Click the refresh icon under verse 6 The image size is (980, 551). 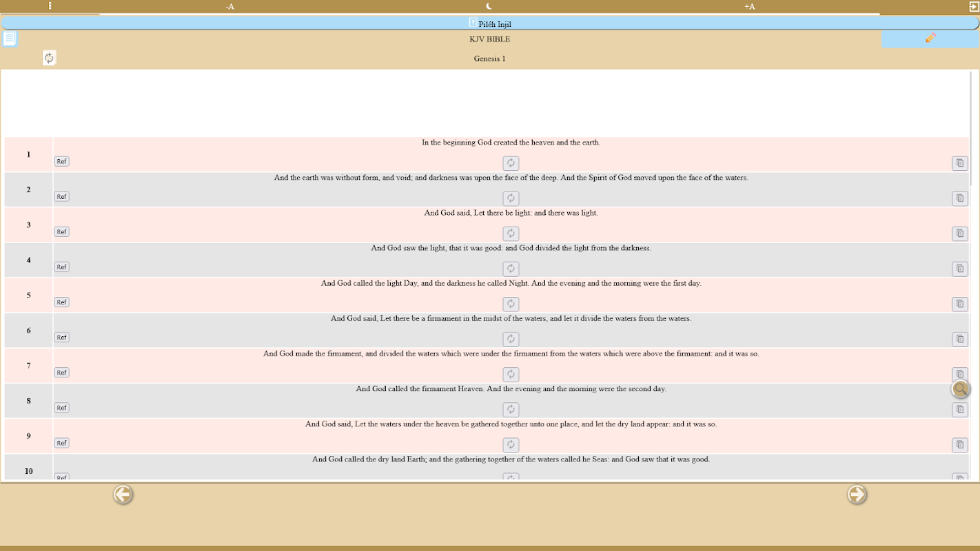pyautogui.click(x=511, y=339)
